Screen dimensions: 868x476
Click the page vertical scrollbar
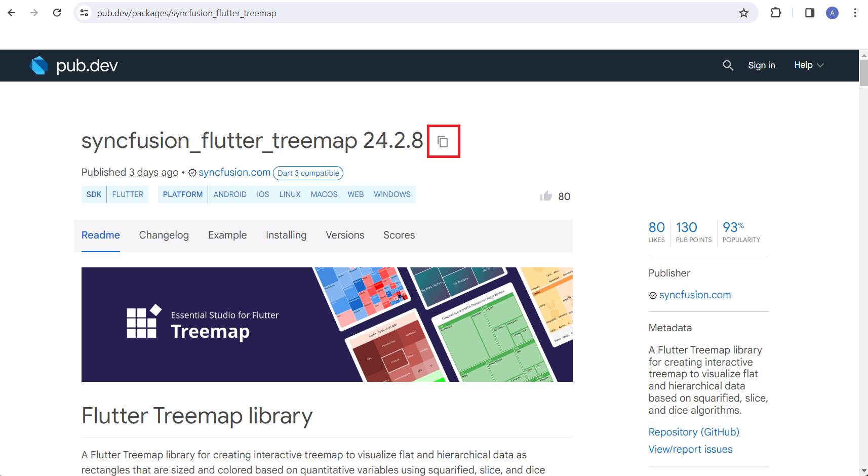863,262
